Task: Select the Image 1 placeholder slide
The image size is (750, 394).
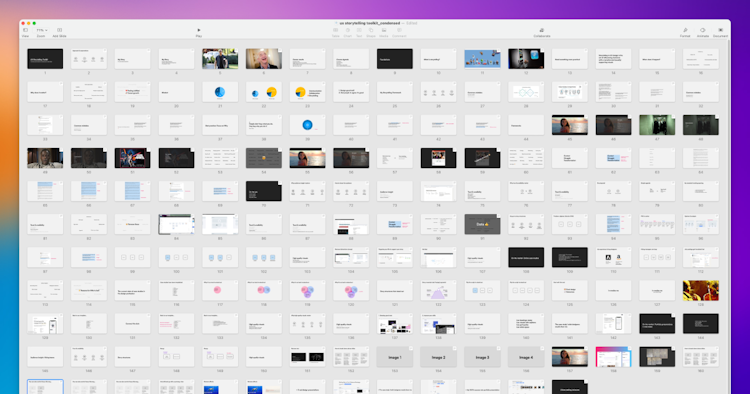Action: [x=395, y=357]
